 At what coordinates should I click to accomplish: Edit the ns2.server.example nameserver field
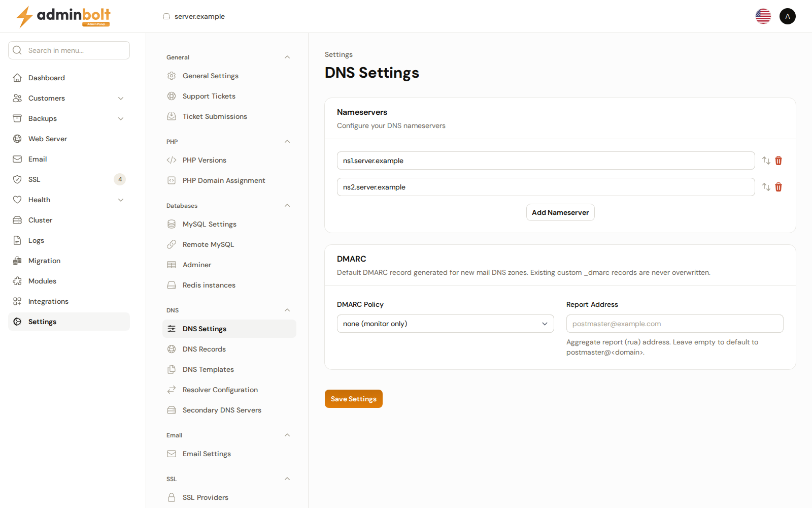[x=546, y=187]
